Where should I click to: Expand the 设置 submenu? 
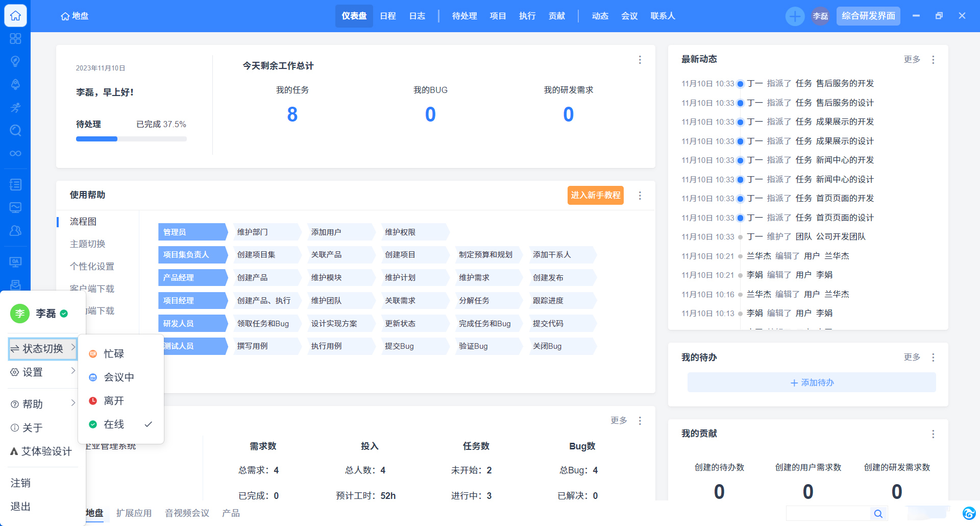click(x=43, y=372)
